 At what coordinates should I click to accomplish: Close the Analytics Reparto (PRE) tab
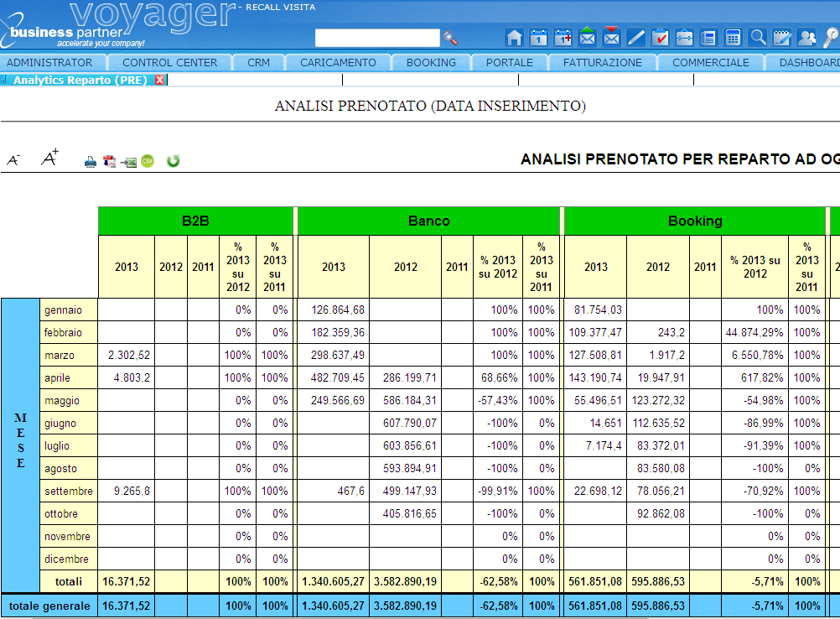click(x=159, y=80)
